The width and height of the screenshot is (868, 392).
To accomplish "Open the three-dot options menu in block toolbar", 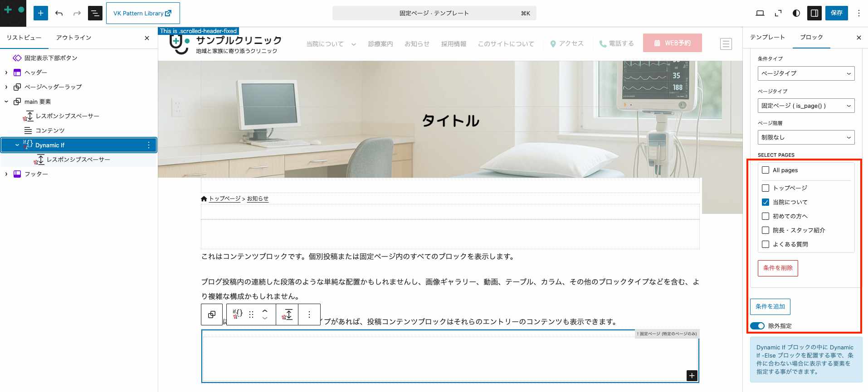I will 309,315.
